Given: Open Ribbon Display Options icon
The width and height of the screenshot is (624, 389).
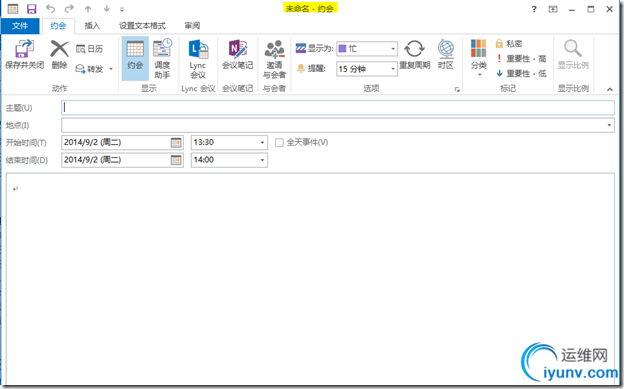Looking at the screenshot, I should point(553,9).
